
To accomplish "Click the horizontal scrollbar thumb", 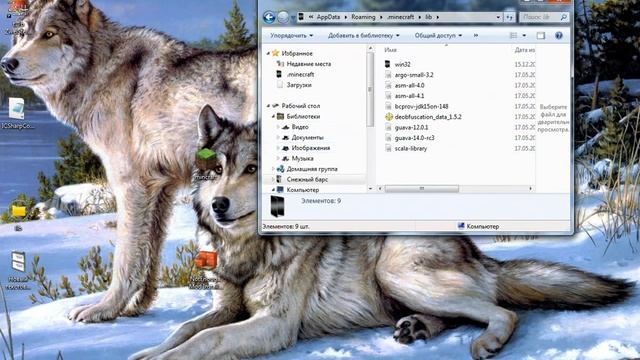I will 422,189.
